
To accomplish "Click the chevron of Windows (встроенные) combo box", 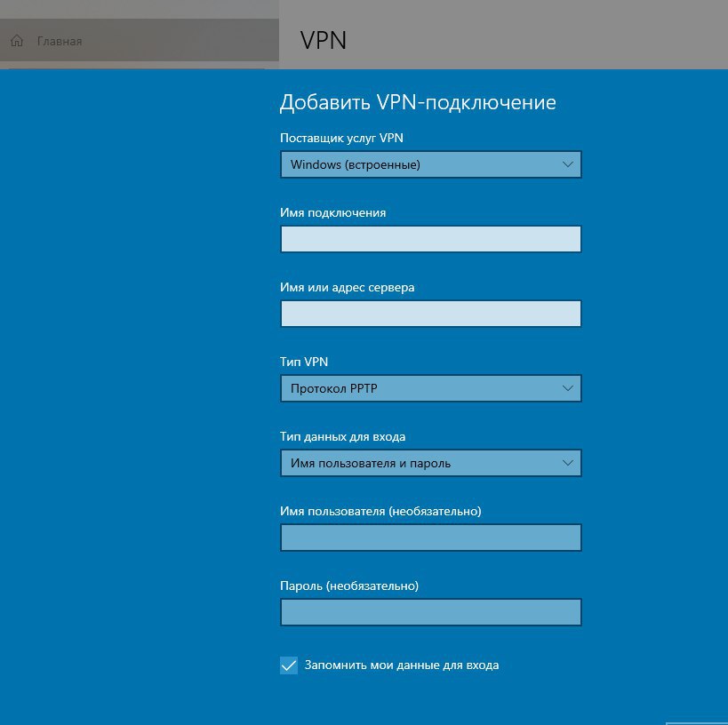I will pyautogui.click(x=567, y=164).
